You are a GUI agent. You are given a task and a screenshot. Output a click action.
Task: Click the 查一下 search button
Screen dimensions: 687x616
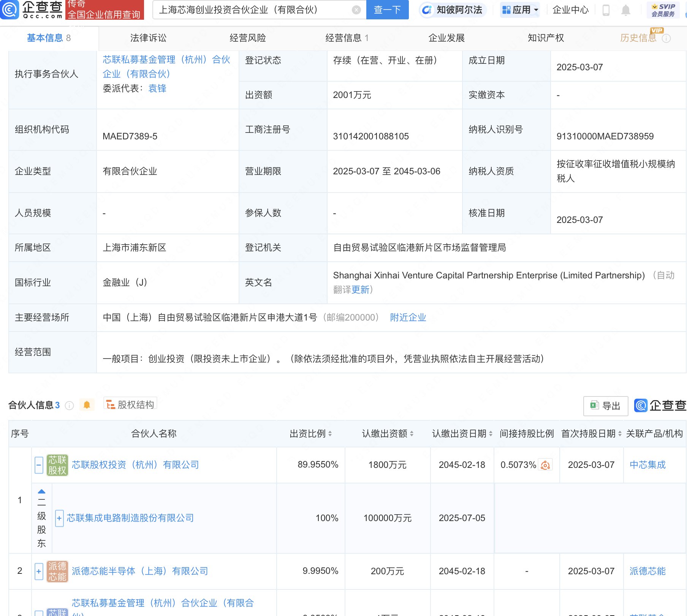click(x=387, y=10)
